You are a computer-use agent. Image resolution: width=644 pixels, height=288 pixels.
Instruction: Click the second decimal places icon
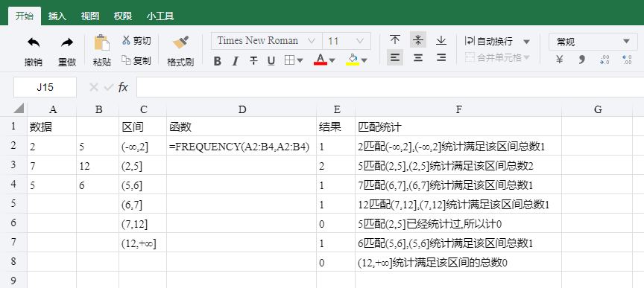[x=627, y=60]
